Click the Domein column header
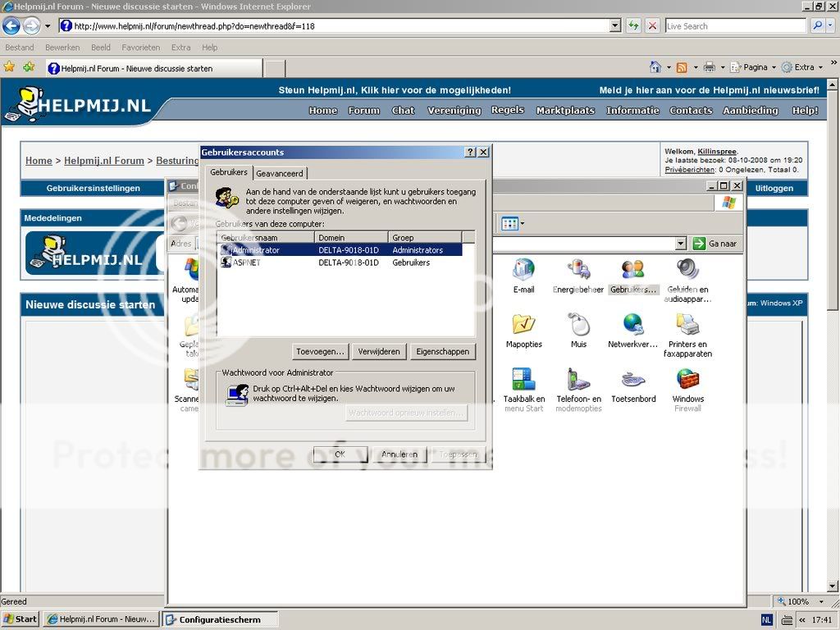 [351, 237]
